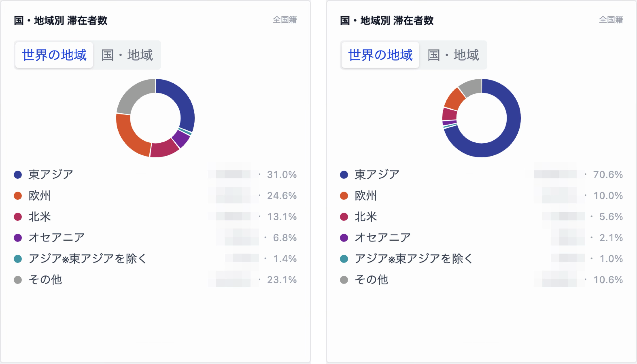Screen dimensions: 637x364
Task: Select 世界の地域 tab in right panel
Action: 380,55
